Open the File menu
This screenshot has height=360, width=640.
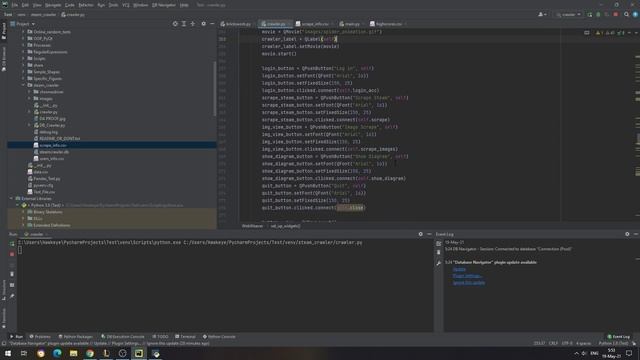(15, 5)
